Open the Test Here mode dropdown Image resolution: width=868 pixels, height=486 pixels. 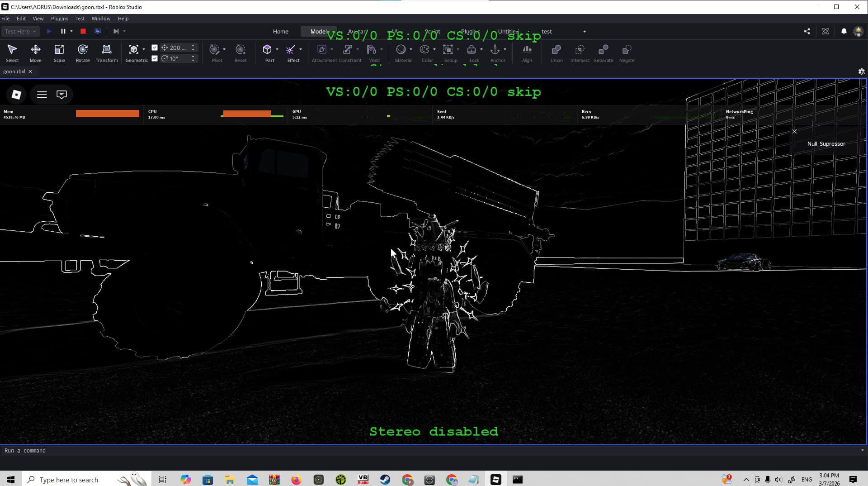(x=20, y=31)
